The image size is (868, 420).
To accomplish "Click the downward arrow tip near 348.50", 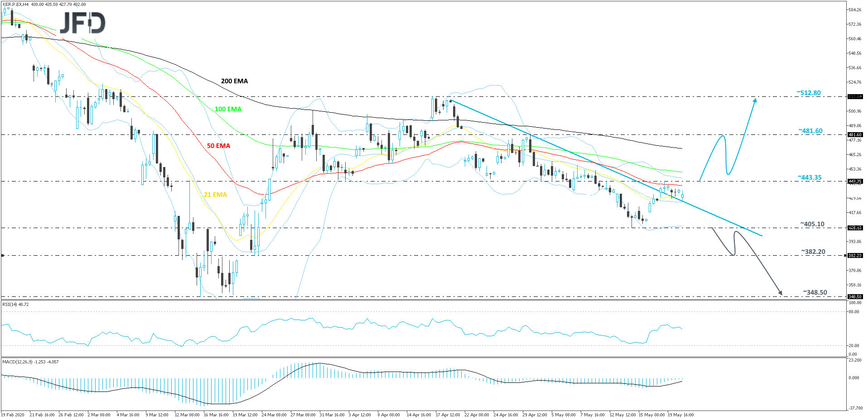I will [780, 294].
